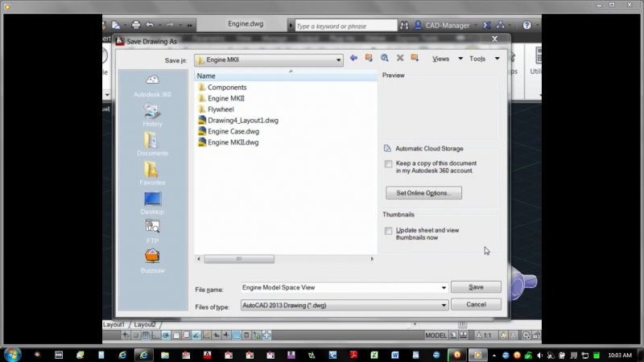Click the workspace switching gear icon
The width and height of the screenshot is (644, 362).
pyautogui.click(x=526, y=335)
